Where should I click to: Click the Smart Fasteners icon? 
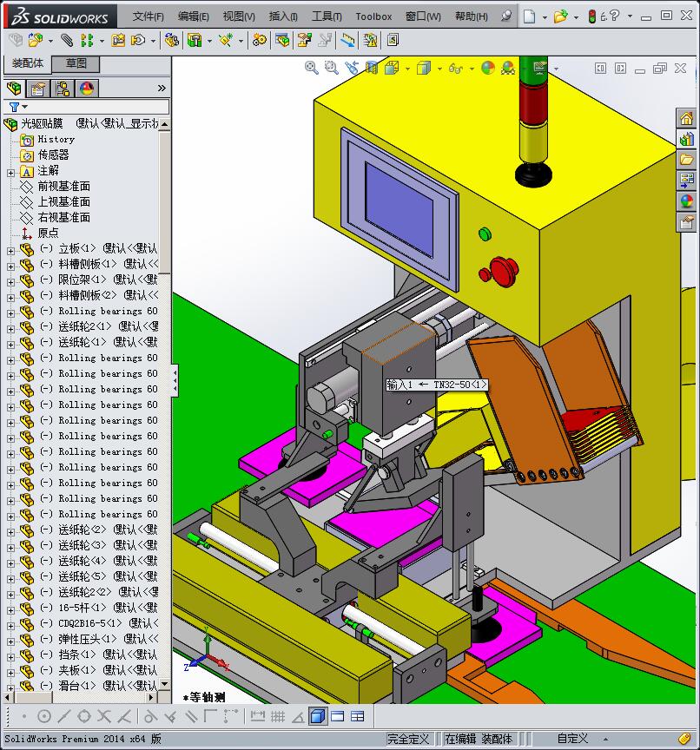point(118,40)
